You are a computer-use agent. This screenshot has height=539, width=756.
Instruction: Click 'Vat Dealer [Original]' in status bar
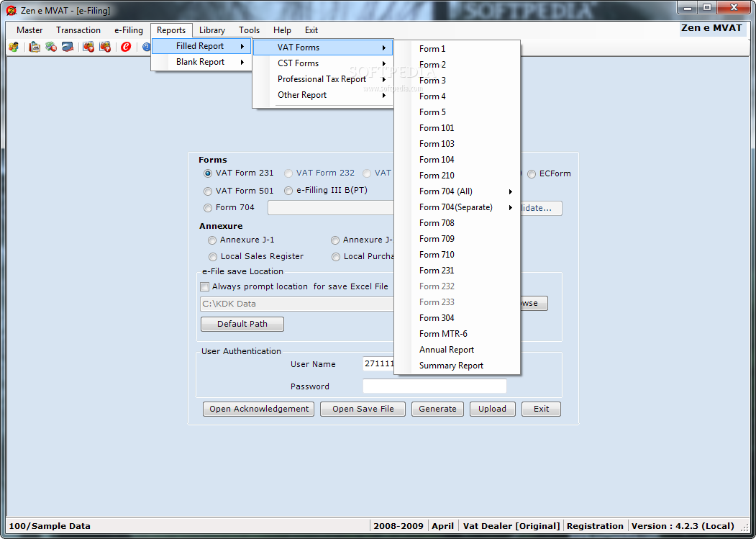pos(511,526)
